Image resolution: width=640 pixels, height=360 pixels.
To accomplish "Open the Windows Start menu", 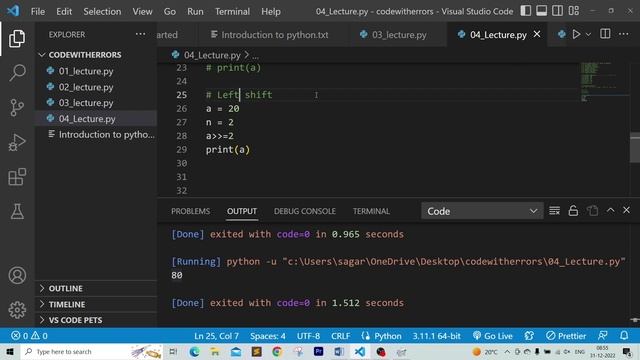I will click(x=10, y=351).
